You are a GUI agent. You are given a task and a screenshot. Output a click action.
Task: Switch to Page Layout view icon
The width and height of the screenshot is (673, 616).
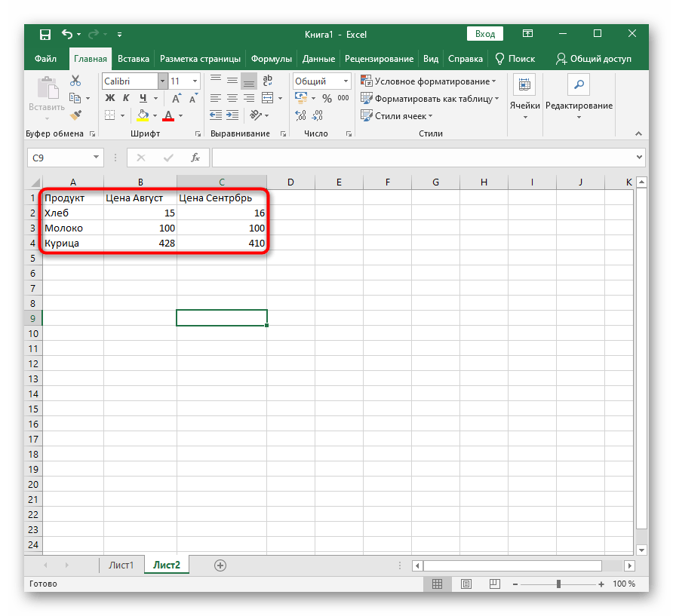466,584
